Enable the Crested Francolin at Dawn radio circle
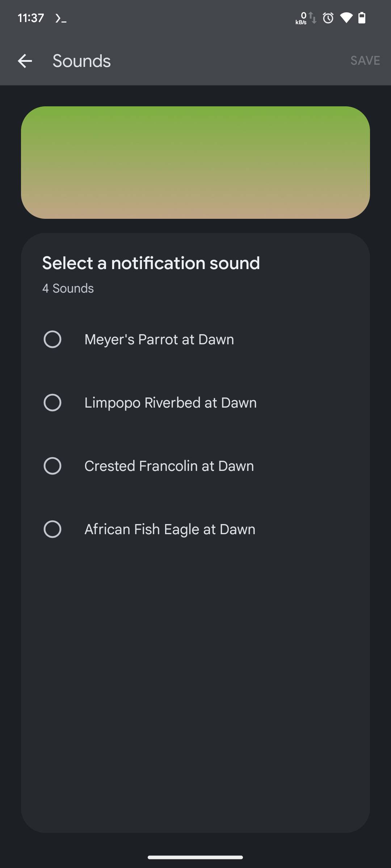The width and height of the screenshot is (391, 868). click(x=52, y=466)
